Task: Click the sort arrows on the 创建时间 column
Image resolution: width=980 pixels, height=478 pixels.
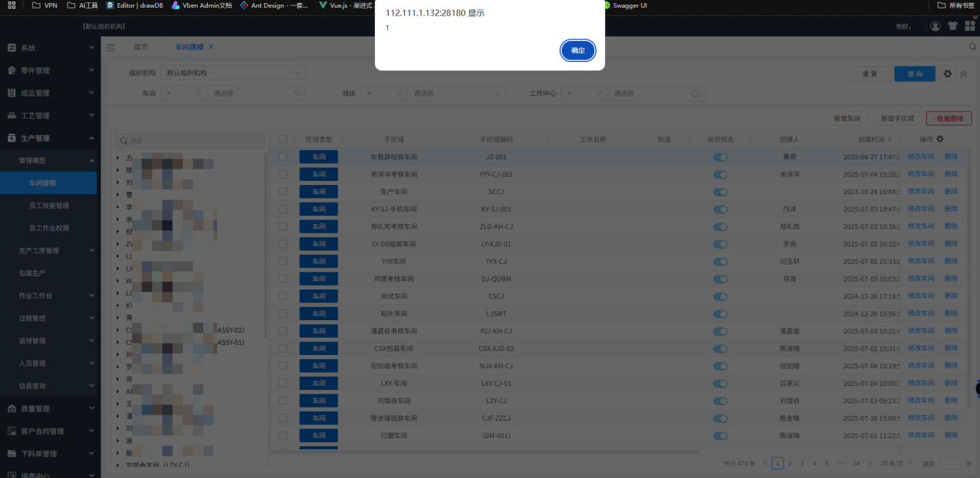Action: (x=890, y=139)
